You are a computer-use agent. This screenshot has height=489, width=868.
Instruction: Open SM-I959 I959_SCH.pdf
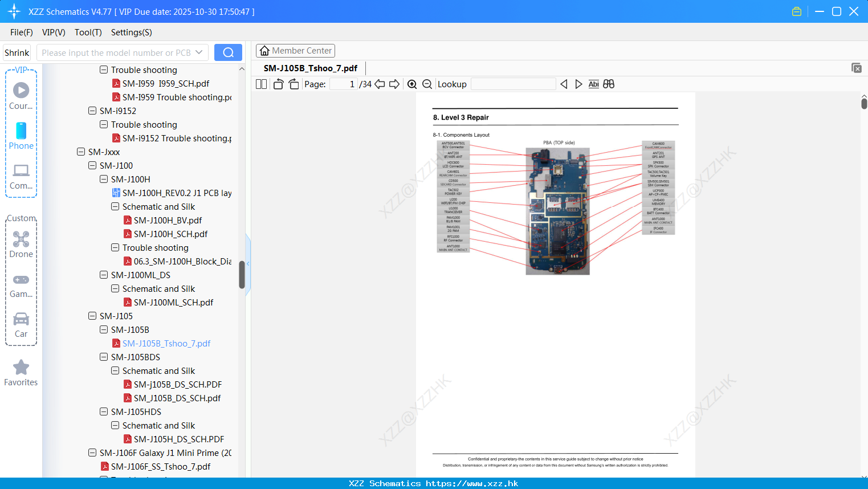coord(161,84)
